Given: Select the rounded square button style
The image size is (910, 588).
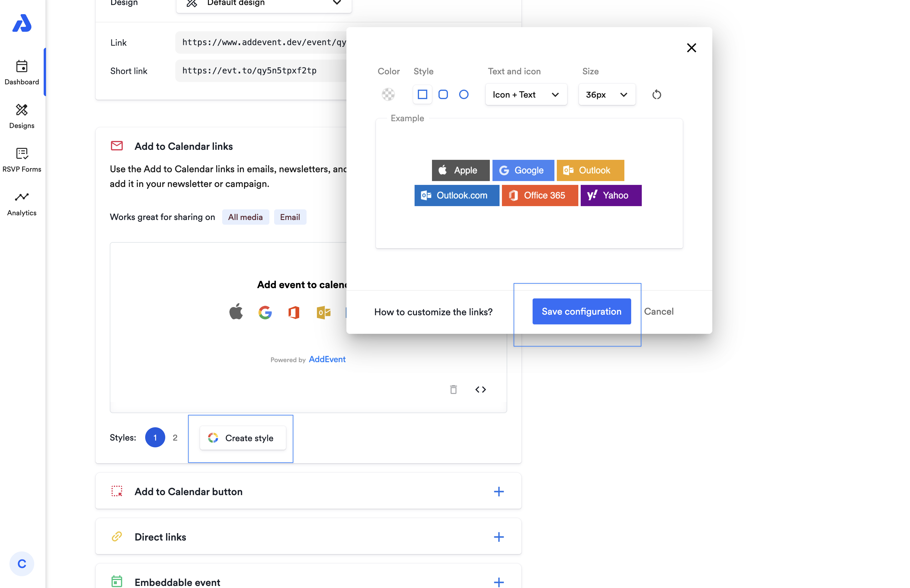Looking at the screenshot, I should [x=443, y=94].
